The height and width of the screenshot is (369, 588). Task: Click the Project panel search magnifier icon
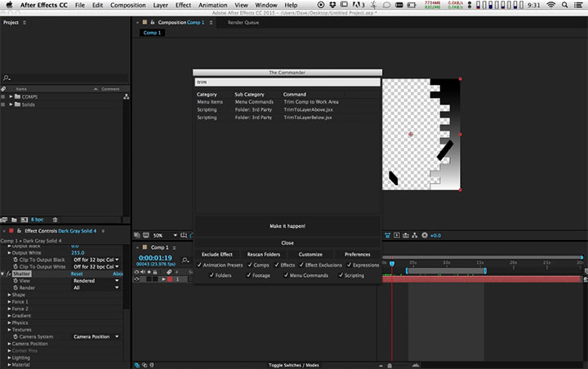[7, 78]
